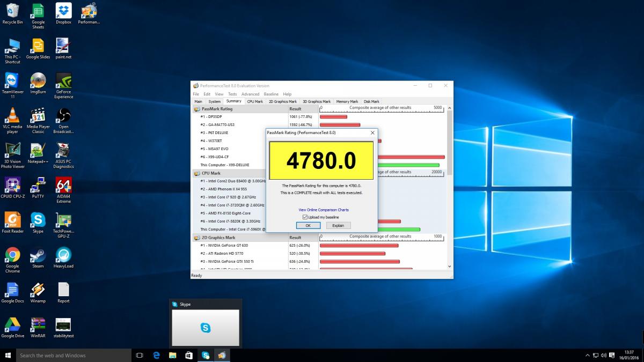644x362 pixels.
Task: Select the PuTTY desktop icon
Action: pyautogui.click(x=38, y=188)
